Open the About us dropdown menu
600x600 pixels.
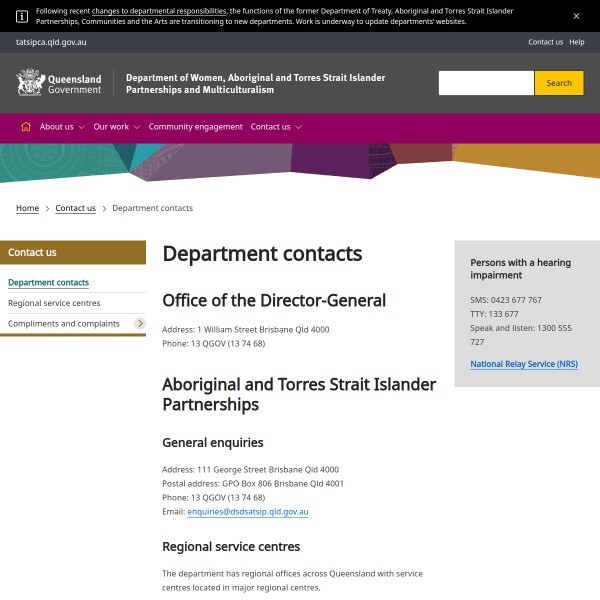62,127
